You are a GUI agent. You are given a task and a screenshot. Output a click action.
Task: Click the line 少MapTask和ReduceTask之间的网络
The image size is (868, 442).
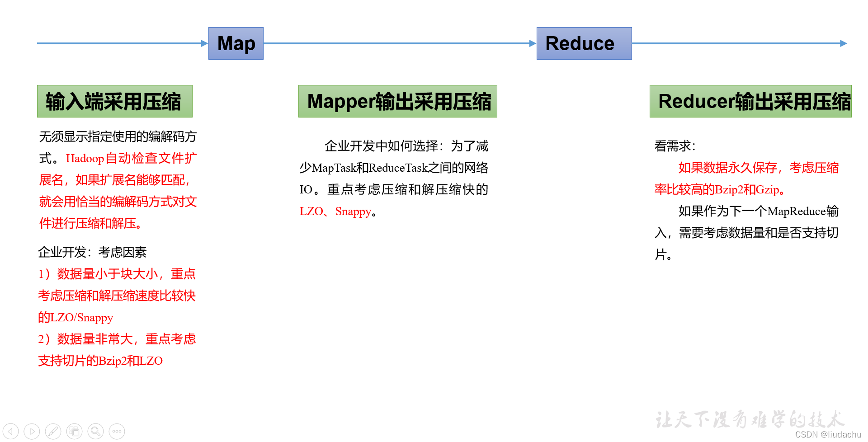click(394, 168)
